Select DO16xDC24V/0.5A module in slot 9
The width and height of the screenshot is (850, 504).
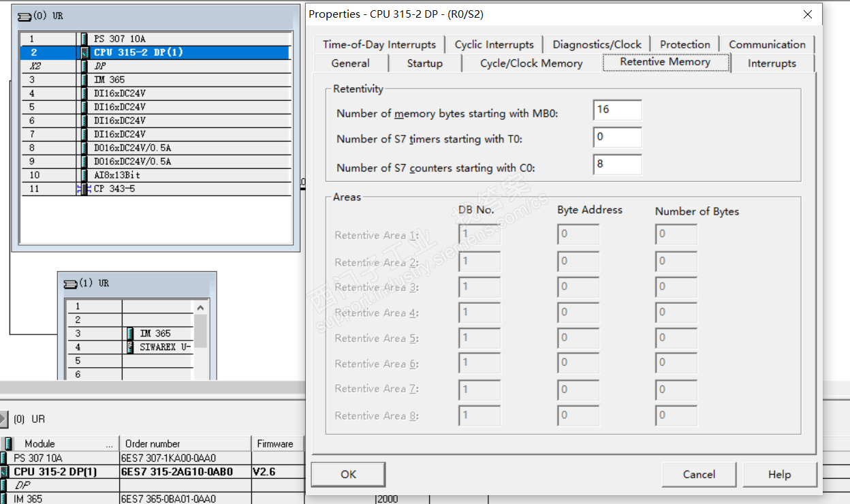[x=157, y=161]
